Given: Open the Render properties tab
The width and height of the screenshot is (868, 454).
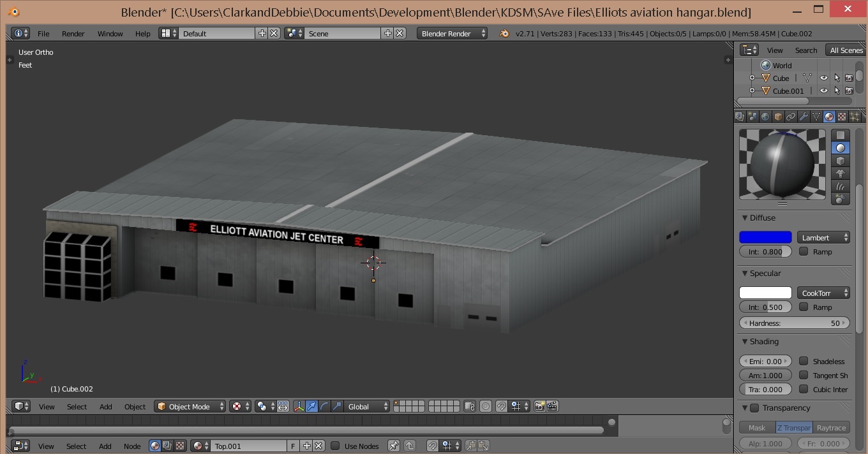Looking at the screenshot, I should coord(739,117).
